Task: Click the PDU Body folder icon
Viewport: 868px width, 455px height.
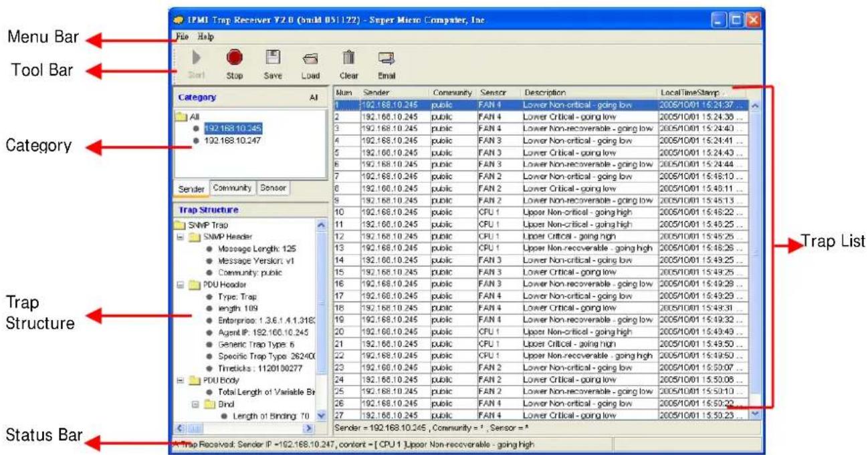Action: [x=196, y=380]
